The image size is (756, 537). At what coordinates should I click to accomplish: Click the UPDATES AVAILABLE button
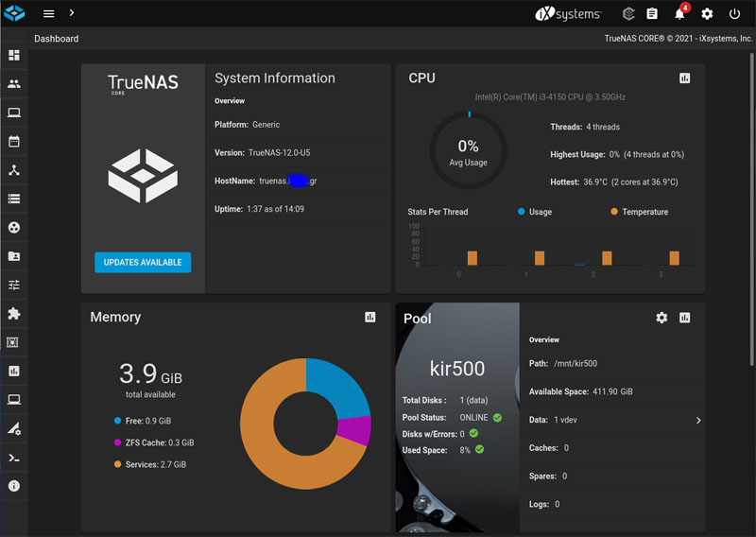(143, 263)
